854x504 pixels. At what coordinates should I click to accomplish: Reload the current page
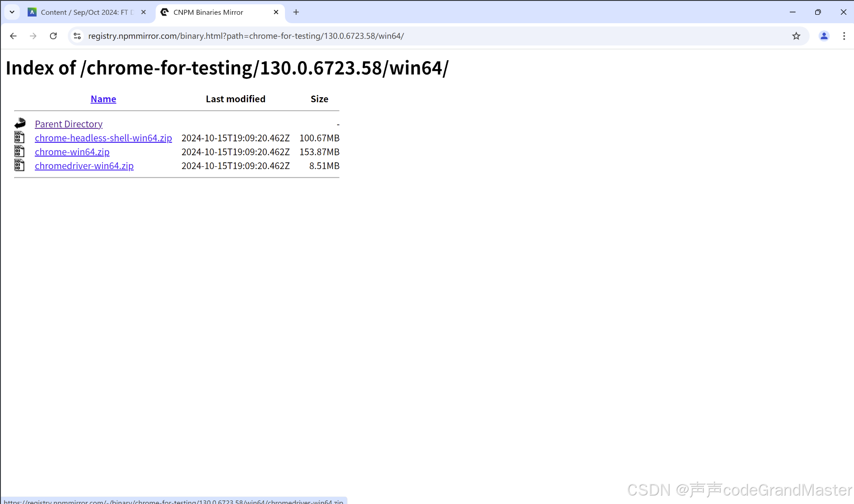coord(53,36)
